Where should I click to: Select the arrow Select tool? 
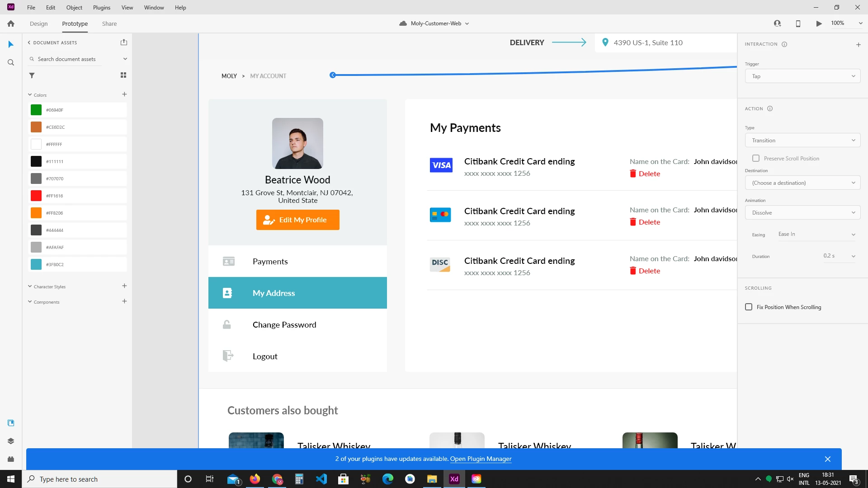pyautogui.click(x=11, y=44)
